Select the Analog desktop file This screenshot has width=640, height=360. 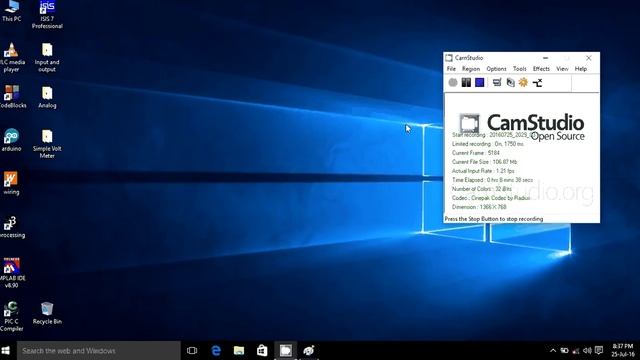(x=47, y=97)
